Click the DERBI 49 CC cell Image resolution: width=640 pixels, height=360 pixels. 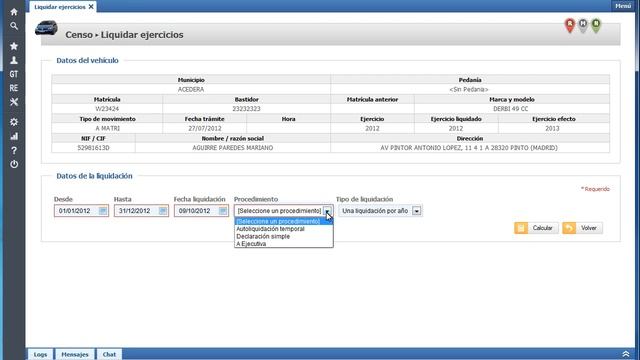(x=511, y=109)
